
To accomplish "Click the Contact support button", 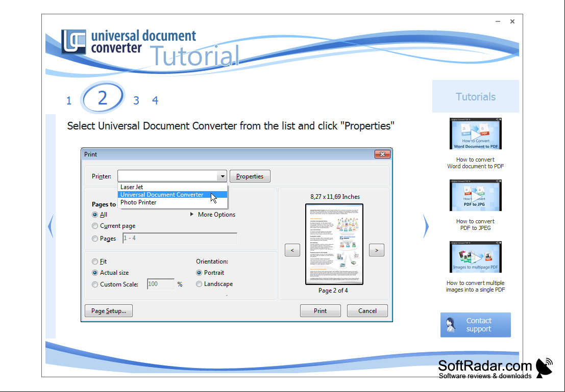I will point(476,325).
